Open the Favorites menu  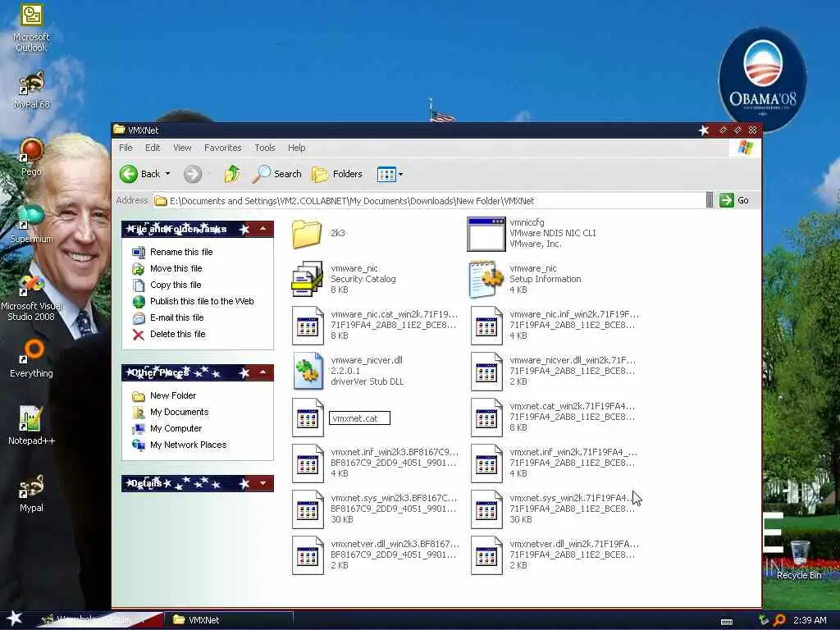[223, 148]
